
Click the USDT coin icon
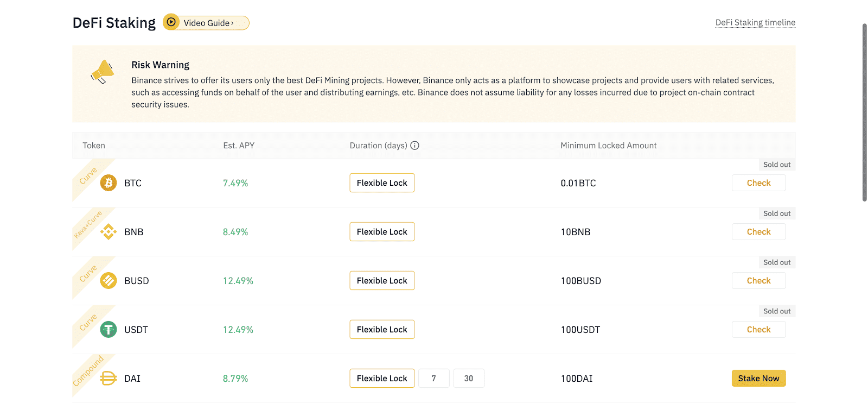(x=108, y=330)
